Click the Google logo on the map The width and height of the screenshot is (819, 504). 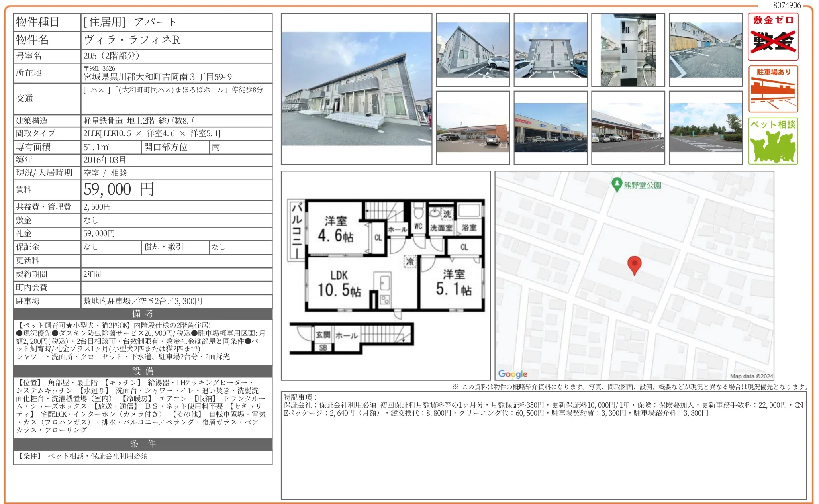(513, 374)
